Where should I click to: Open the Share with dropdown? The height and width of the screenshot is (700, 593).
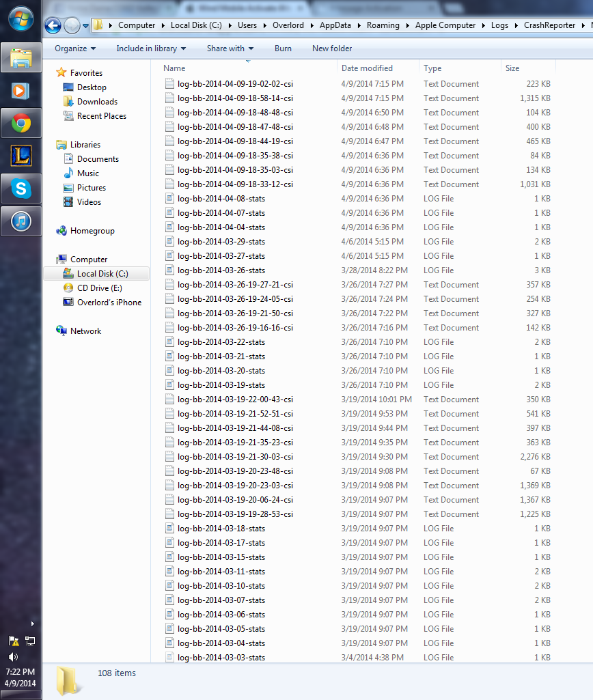click(230, 48)
